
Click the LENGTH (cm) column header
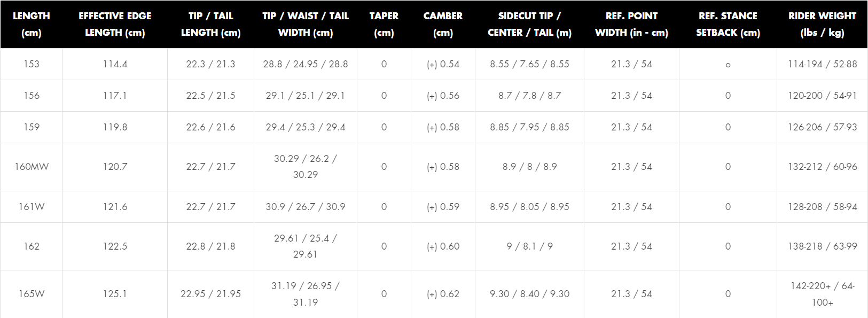coord(31,24)
